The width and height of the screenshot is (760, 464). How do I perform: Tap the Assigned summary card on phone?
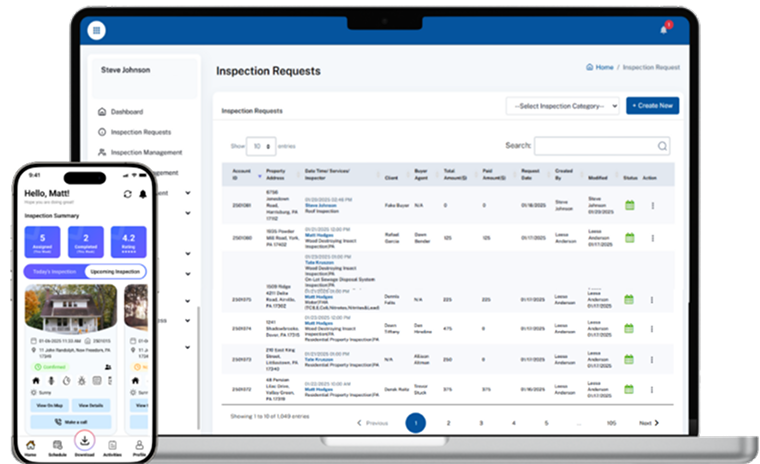pos(43,241)
